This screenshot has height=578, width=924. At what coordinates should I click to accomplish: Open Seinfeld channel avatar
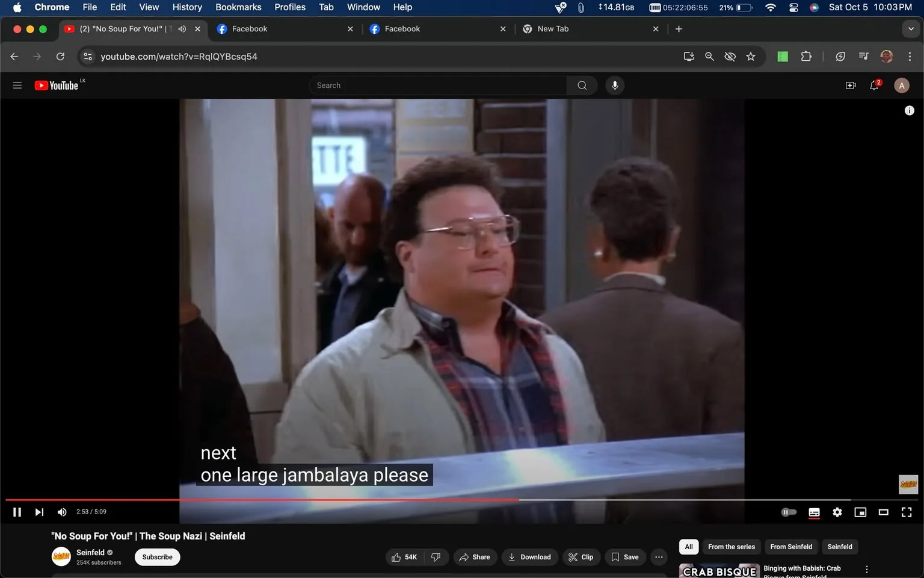[61, 557]
